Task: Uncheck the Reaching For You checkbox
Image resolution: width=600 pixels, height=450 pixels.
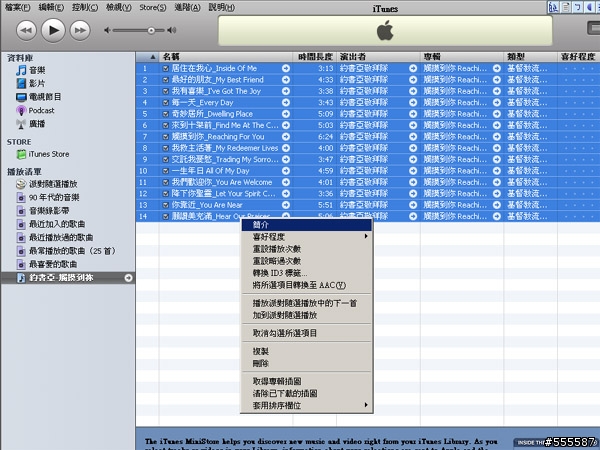Action: click(x=166, y=137)
